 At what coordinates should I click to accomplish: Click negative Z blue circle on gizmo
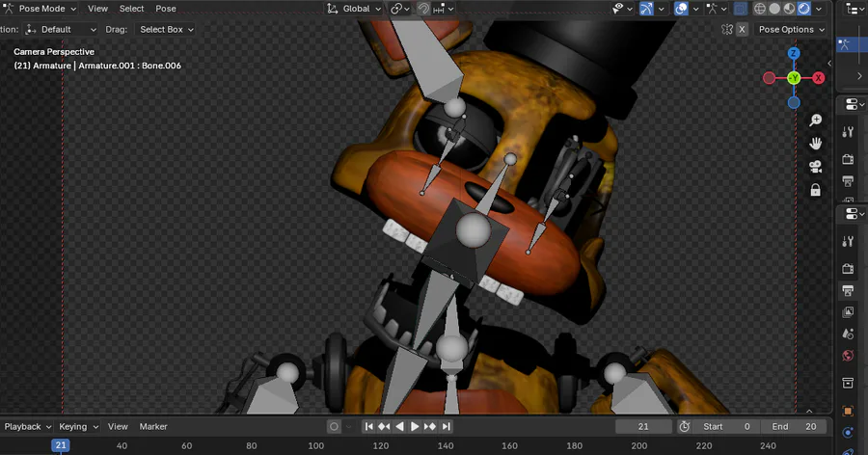tap(794, 102)
